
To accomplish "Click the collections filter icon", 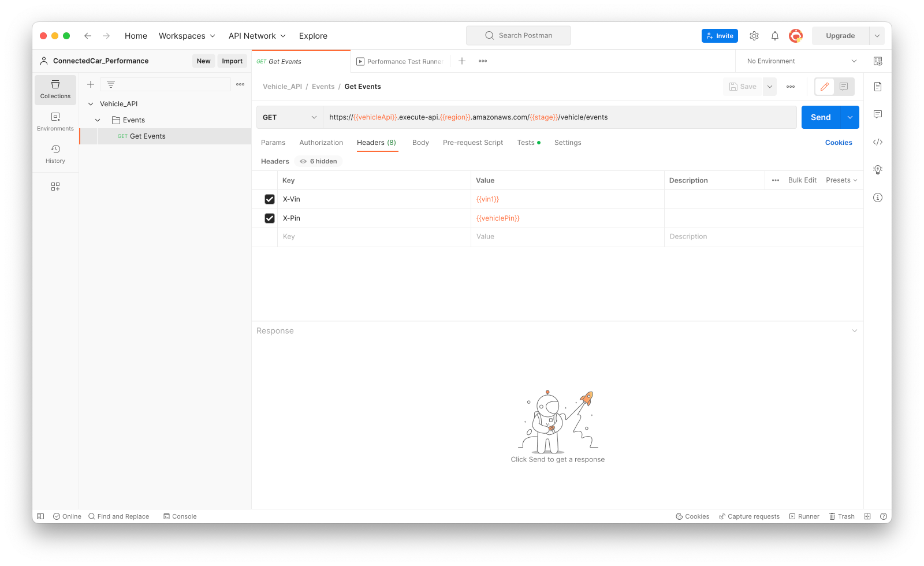I will (111, 84).
